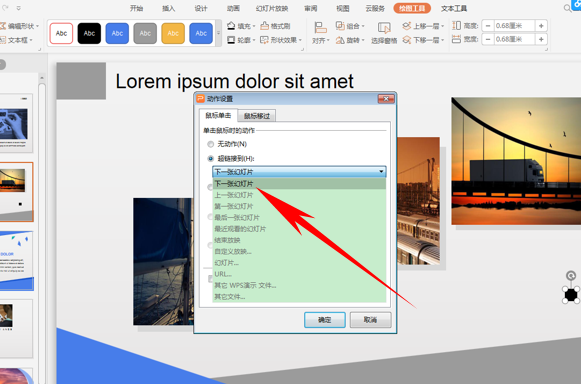Click the 高度 height input field
The image size is (582, 384).
514,26
